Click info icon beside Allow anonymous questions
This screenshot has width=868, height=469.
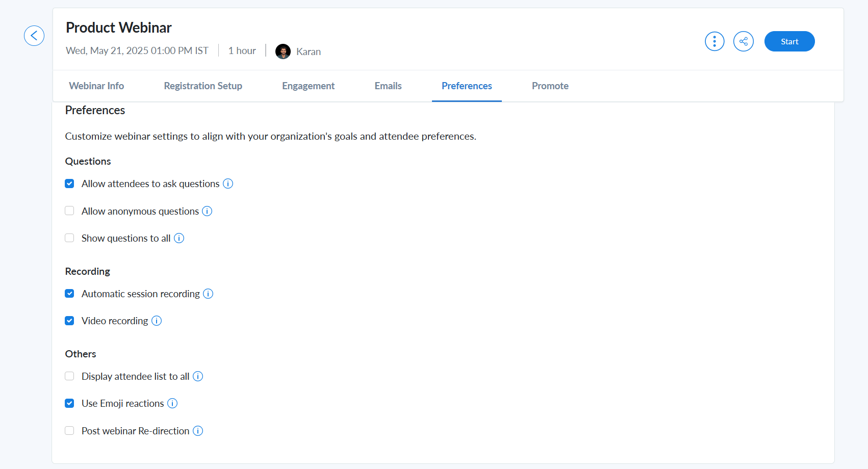tap(207, 211)
